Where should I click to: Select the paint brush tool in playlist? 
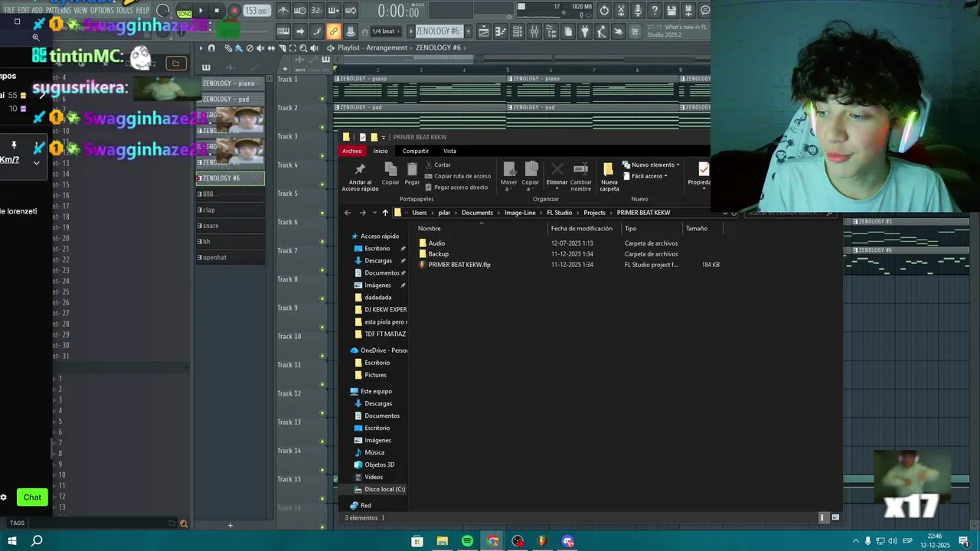point(239,48)
